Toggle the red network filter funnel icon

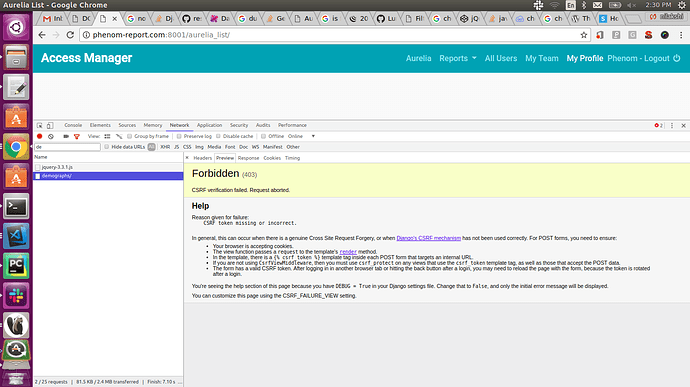[x=77, y=136]
